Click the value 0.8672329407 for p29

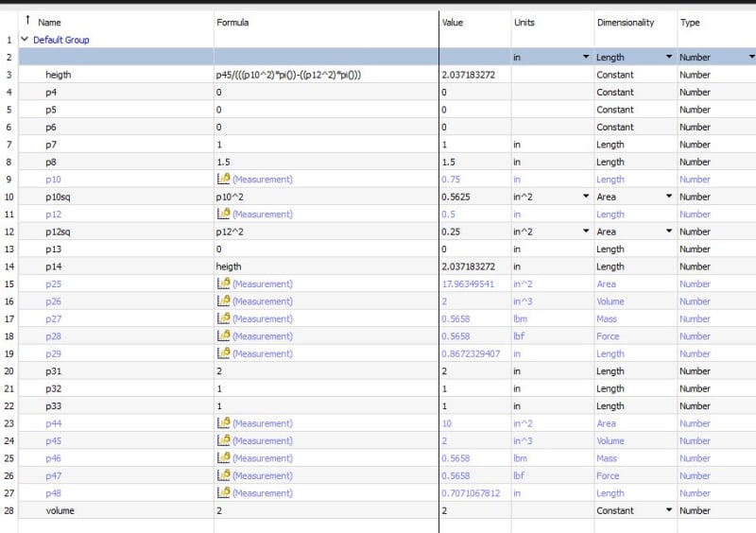click(471, 353)
